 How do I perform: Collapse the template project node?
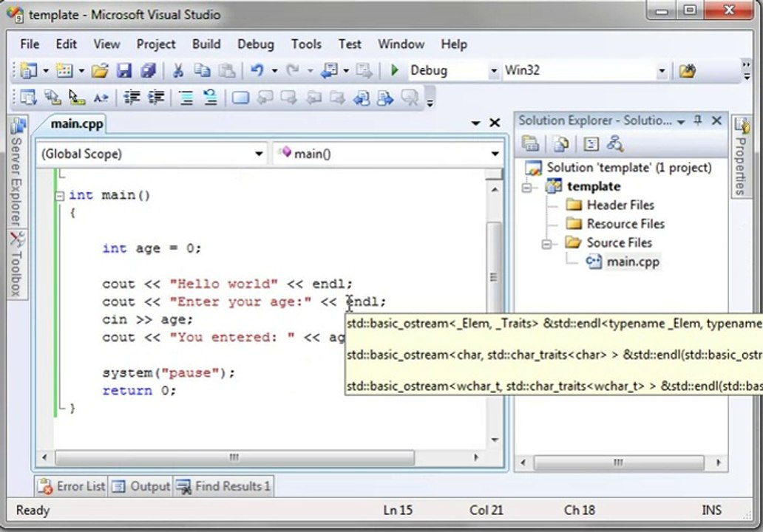[x=527, y=187]
